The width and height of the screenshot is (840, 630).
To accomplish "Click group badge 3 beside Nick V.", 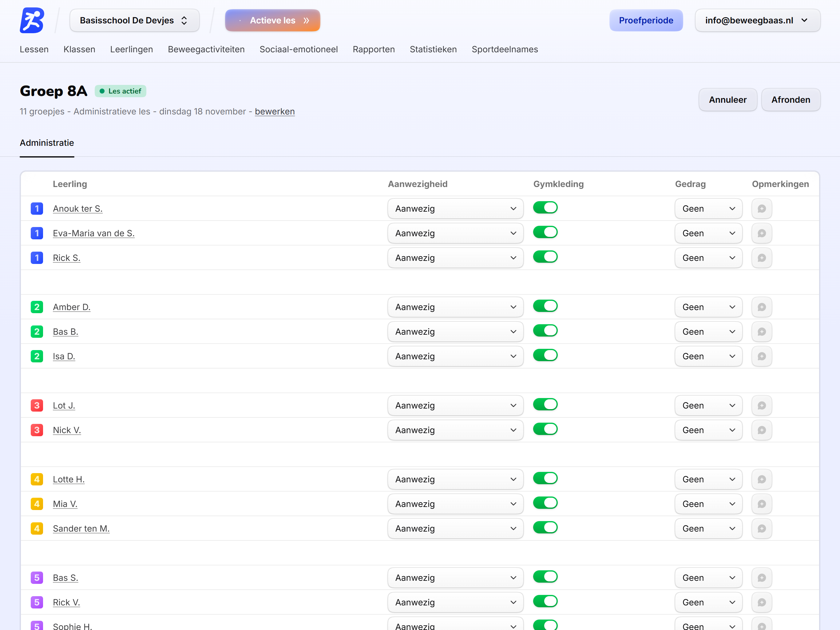I will 37,430.
